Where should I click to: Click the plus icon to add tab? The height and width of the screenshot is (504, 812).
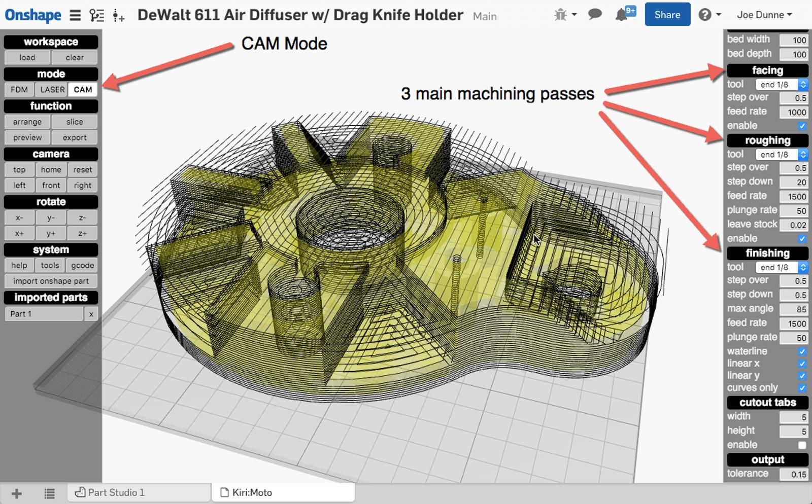tap(16, 493)
